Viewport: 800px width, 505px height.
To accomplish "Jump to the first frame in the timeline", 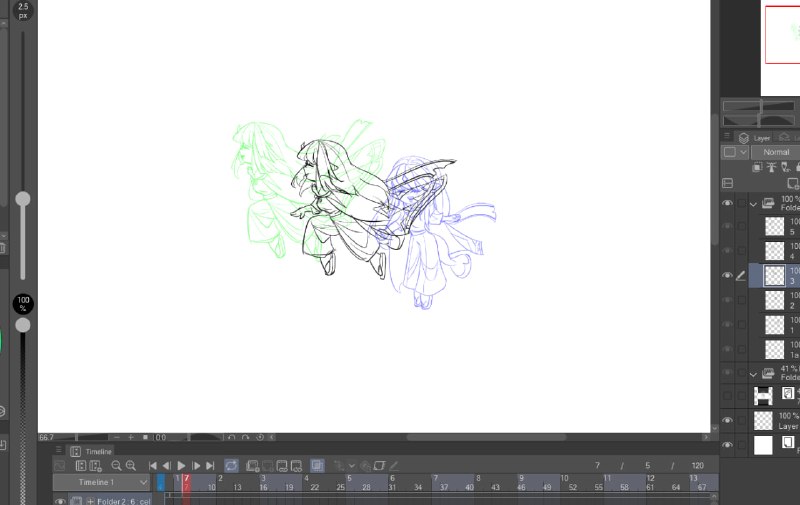I will click(x=153, y=466).
